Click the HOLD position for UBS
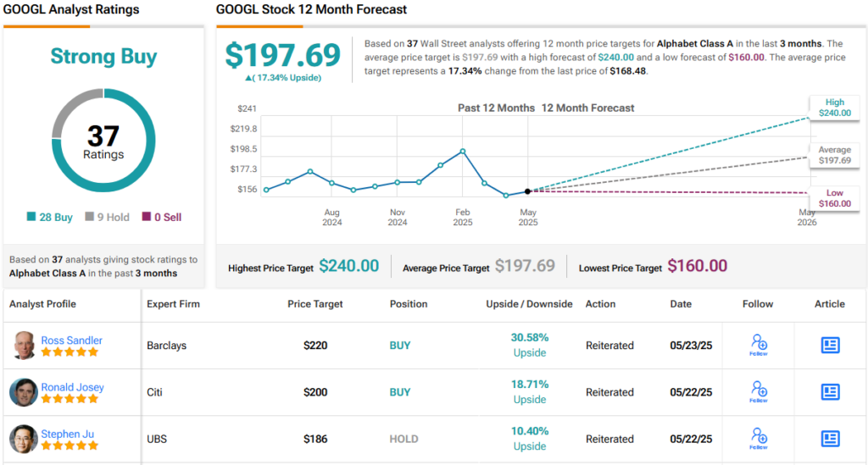This screenshot has width=868, height=465. (403, 439)
